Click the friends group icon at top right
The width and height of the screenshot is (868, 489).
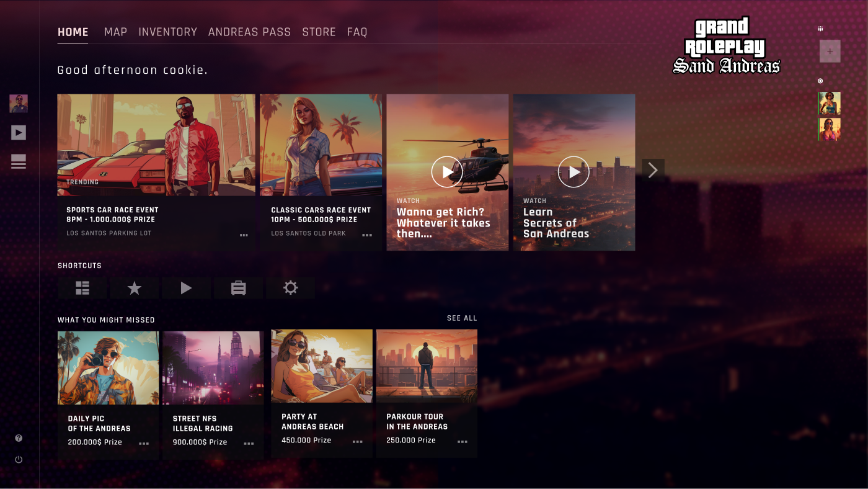click(820, 28)
